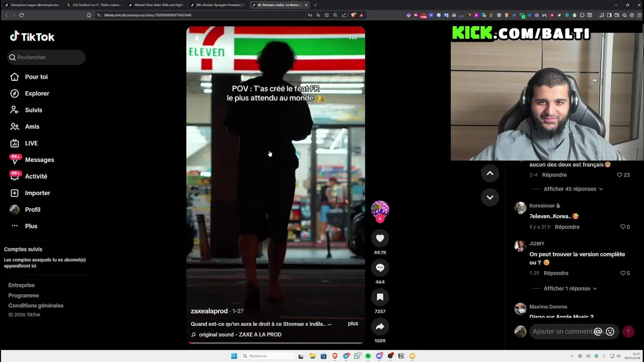Open Notion from taskbar

coord(401,356)
